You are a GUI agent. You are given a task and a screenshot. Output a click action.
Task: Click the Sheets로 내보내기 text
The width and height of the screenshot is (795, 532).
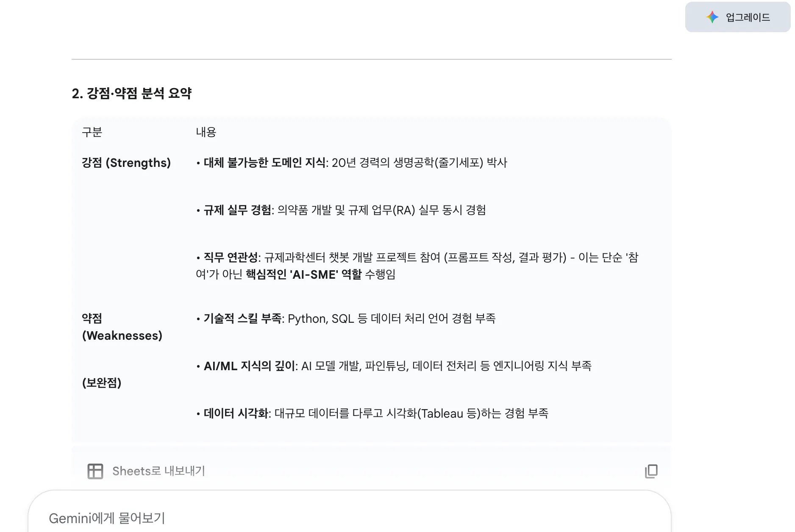pyautogui.click(x=158, y=471)
